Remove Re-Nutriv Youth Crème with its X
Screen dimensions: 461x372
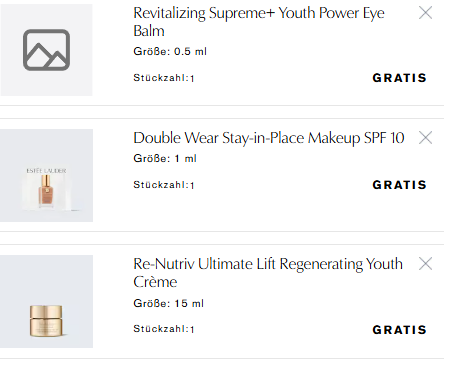[425, 264]
